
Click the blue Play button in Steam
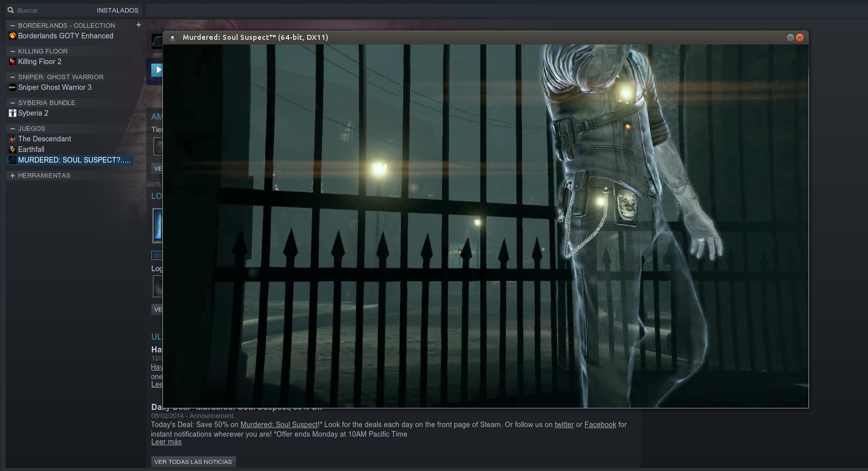coord(157,70)
